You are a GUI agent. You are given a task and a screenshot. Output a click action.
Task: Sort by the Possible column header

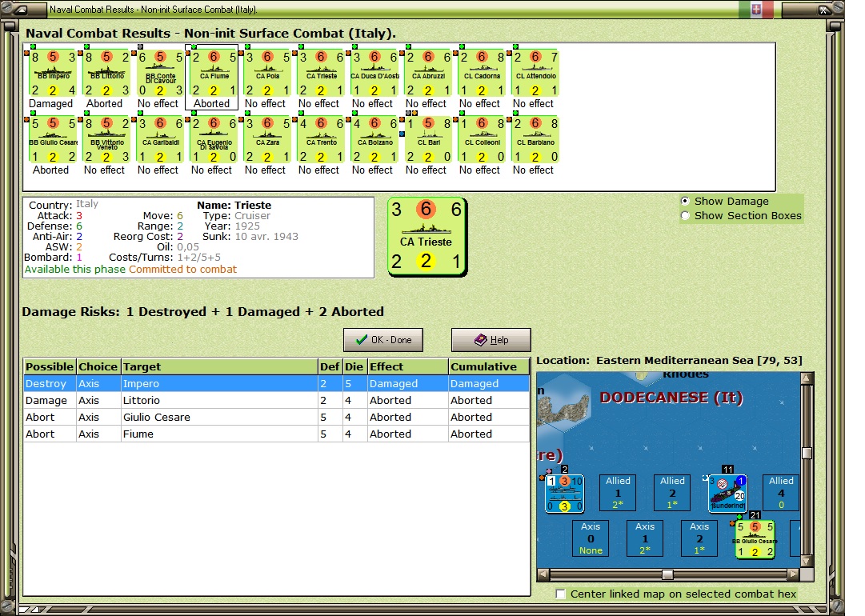(x=50, y=366)
